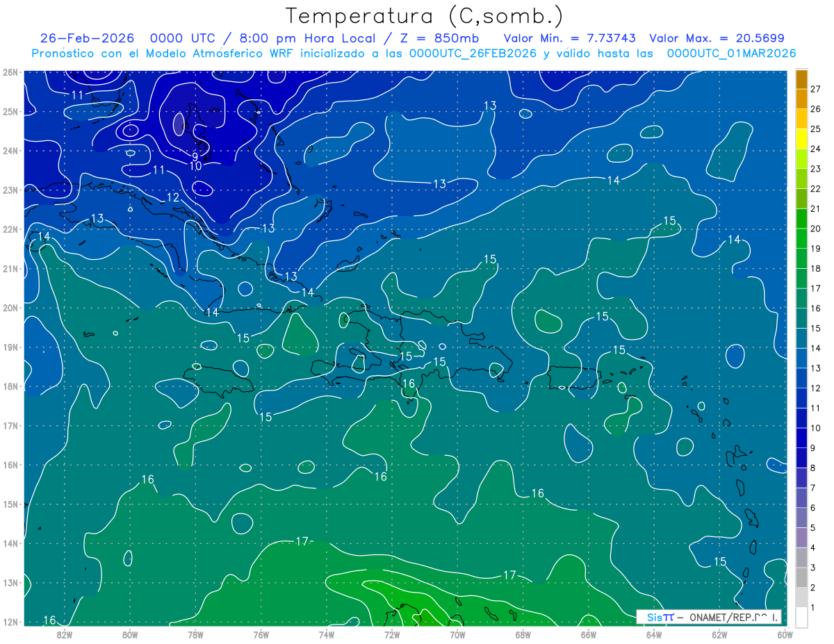Click the "Valor Min. = 7.73743" text
The image size is (834, 644).
click(x=571, y=38)
